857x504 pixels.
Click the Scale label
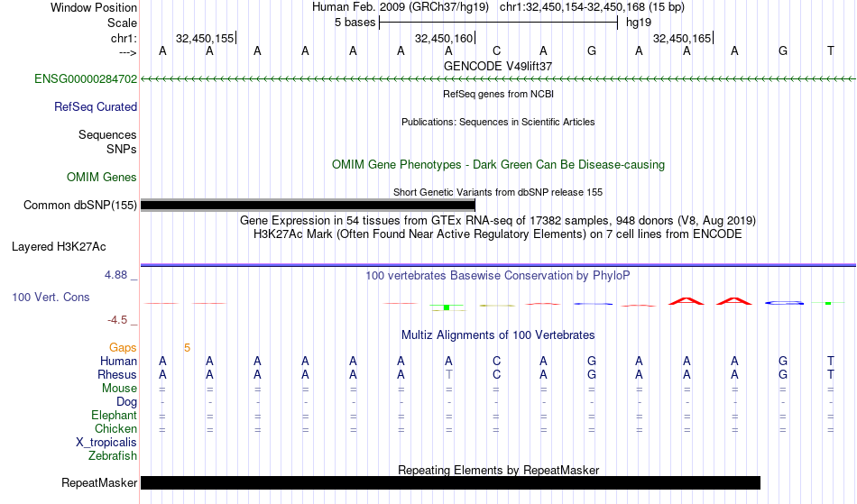point(122,23)
